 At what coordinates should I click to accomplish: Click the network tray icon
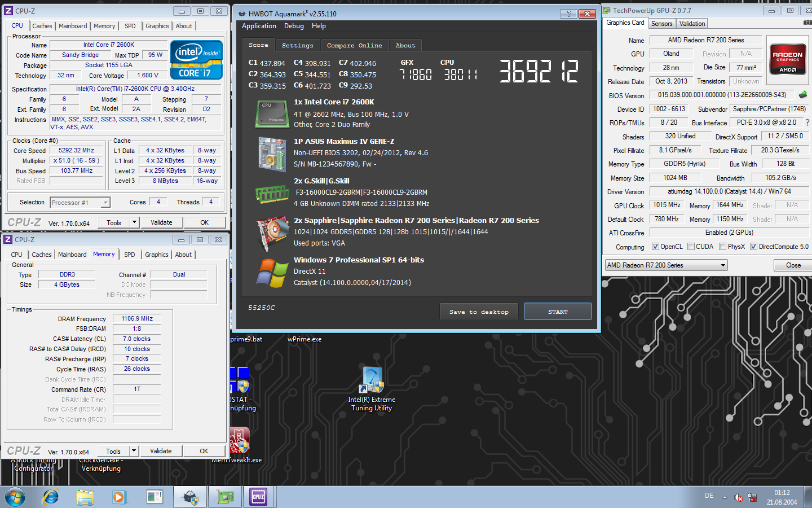pyautogui.click(x=752, y=497)
